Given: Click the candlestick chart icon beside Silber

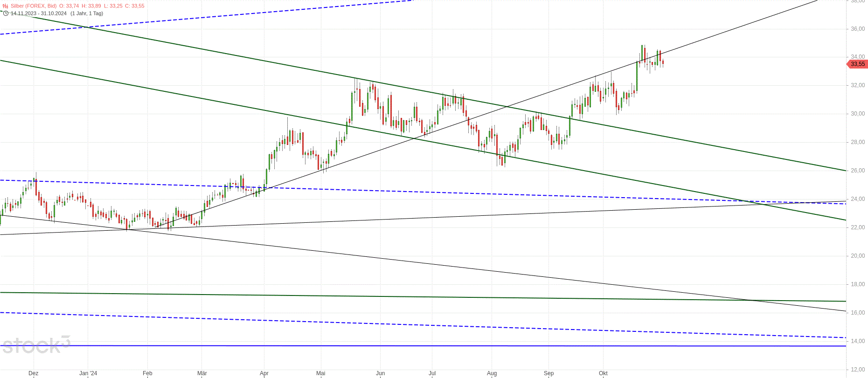Looking at the screenshot, I should tap(6, 6).
